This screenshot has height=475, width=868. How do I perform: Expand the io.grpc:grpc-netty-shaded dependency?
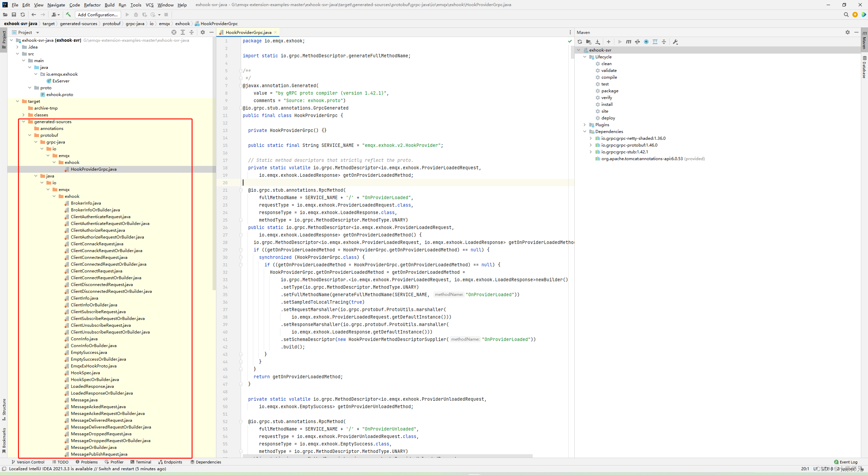[591, 138]
